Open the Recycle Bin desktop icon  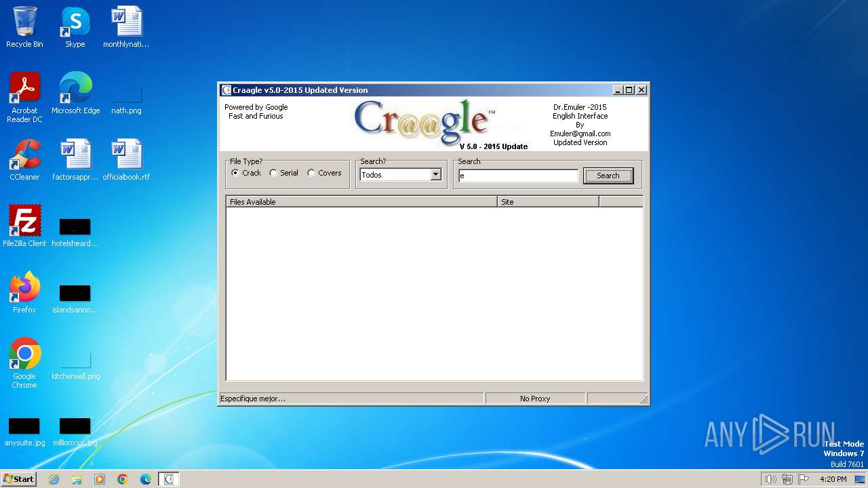pos(24,27)
